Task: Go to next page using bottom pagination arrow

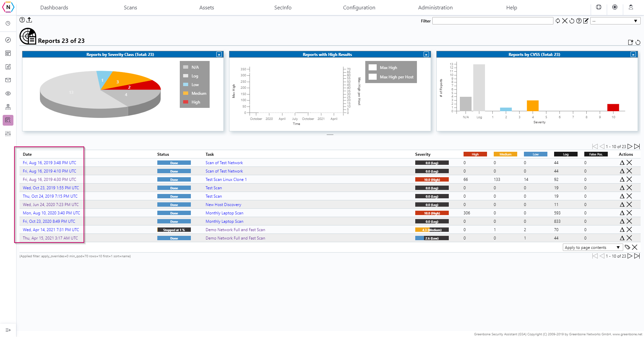Action: (630, 256)
